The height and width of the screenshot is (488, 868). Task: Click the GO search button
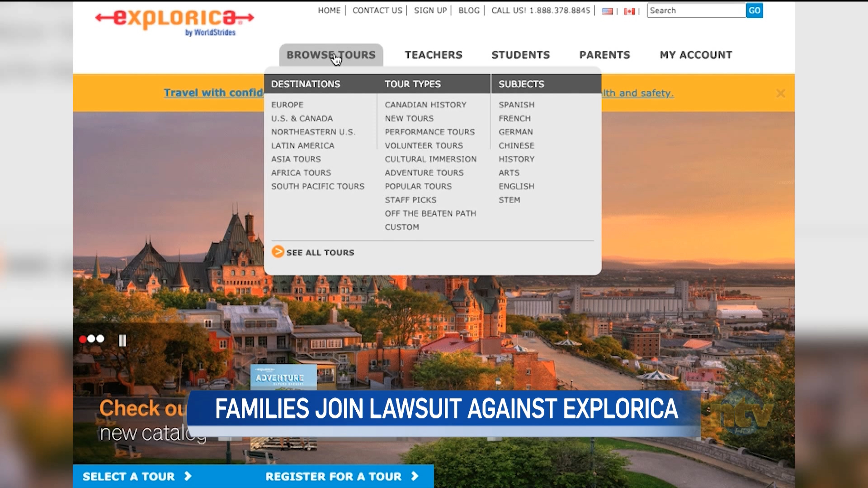[x=755, y=10]
